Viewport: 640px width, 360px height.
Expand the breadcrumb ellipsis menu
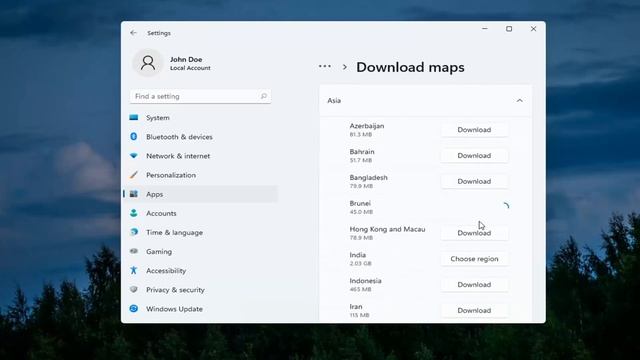coord(325,66)
